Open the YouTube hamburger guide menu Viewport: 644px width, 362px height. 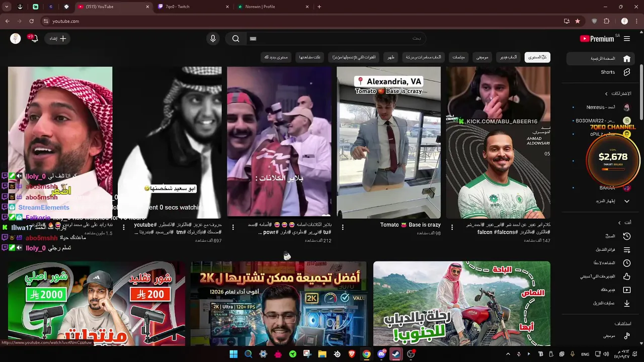tap(627, 39)
